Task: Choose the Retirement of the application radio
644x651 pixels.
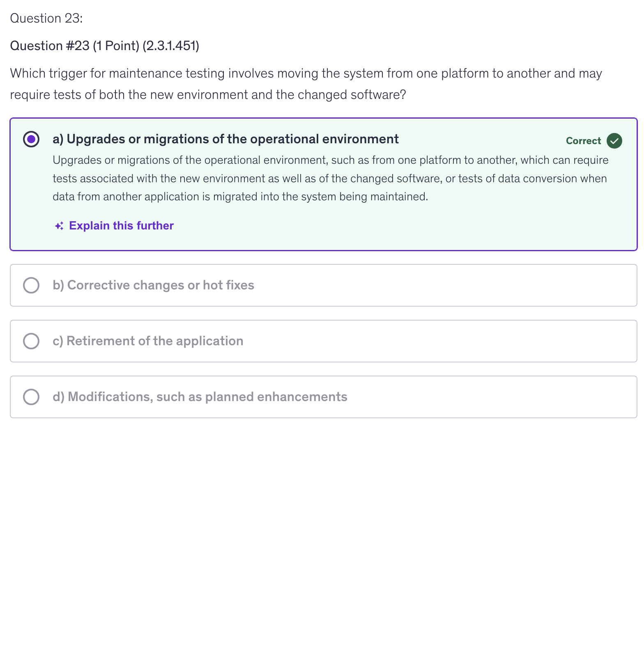Action: [31, 341]
